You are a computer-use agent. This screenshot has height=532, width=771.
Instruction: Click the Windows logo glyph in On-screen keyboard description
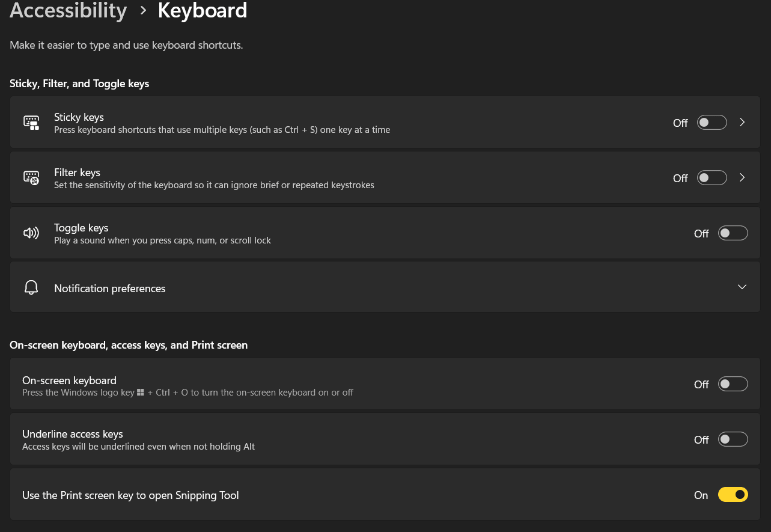pyautogui.click(x=140, y=392)
